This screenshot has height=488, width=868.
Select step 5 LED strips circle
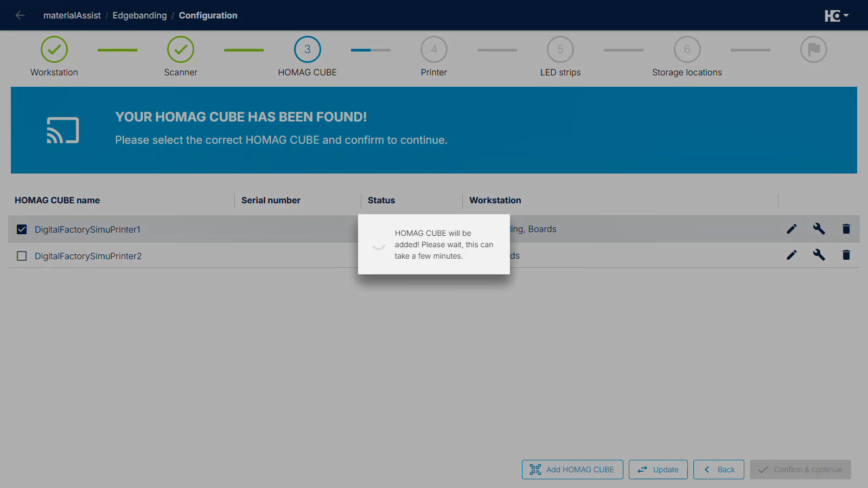tap(560, 49)
